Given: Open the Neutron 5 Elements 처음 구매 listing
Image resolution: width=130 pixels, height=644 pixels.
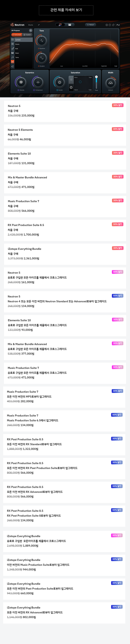Looking at the screenshot, I should [65, 135].
